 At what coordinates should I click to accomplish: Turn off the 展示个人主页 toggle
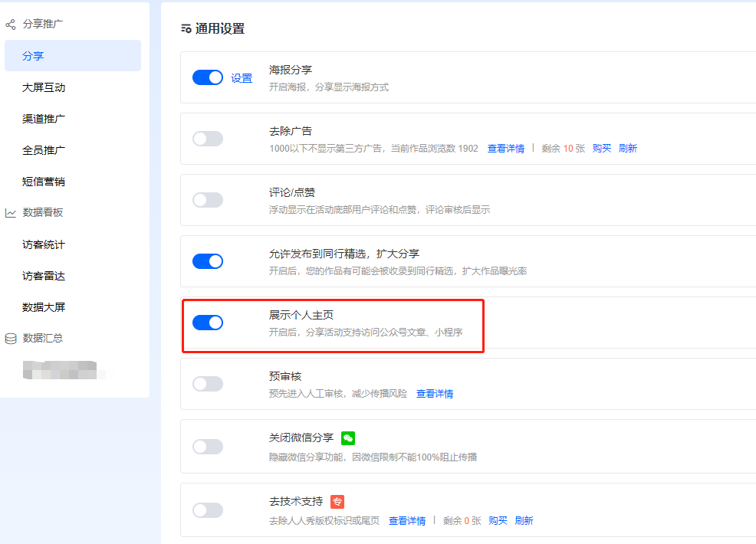[208, 323]
